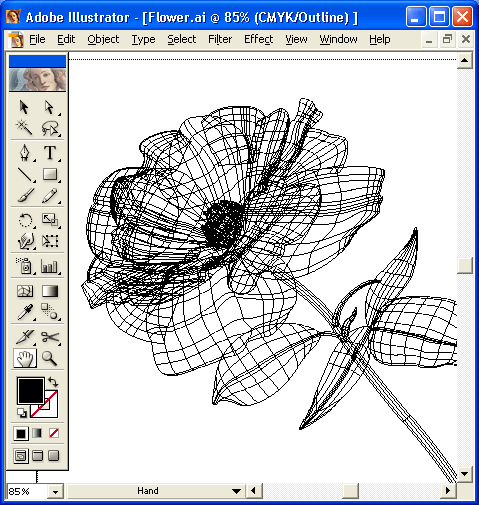This screenshot has width=479, height=505.
Task: Switch to Standard Screen Mode
Action: click(21, 456)
